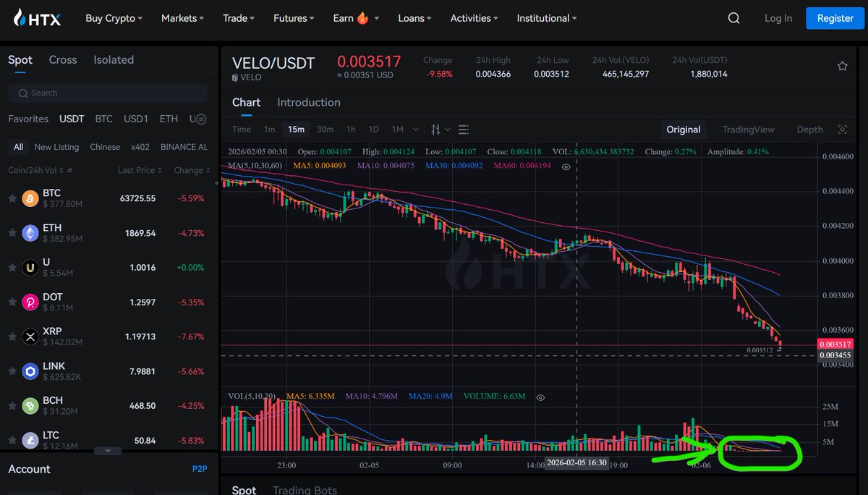
Task: Toggle the volume indicator eye icon
Action: [x=540, y=397]
